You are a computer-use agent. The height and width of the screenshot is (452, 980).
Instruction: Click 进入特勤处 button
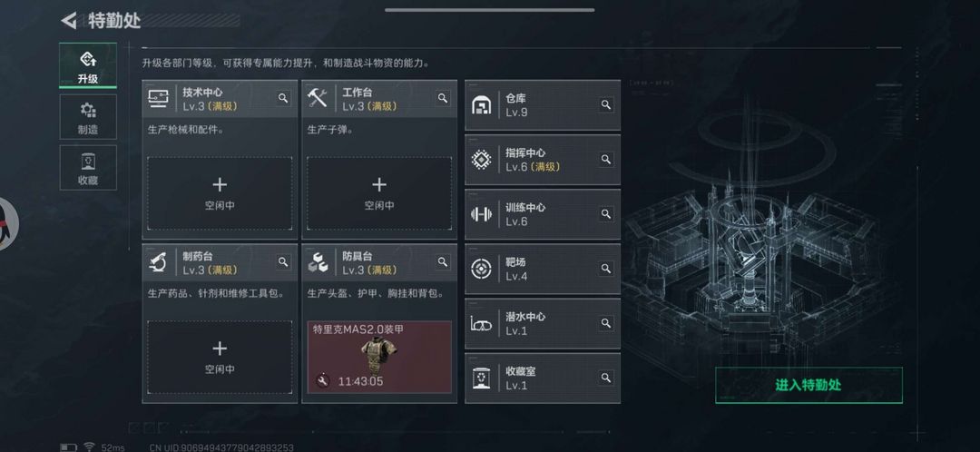pos(808,385)
